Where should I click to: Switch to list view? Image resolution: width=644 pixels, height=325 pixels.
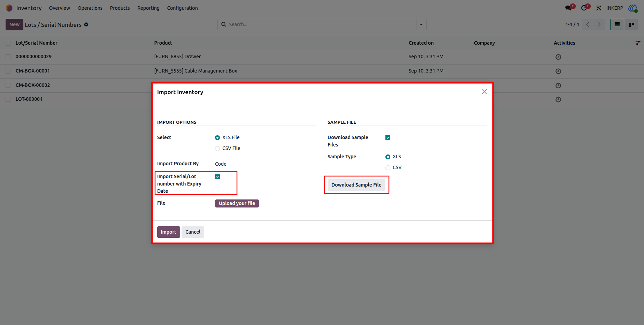(x=617, y=24)
